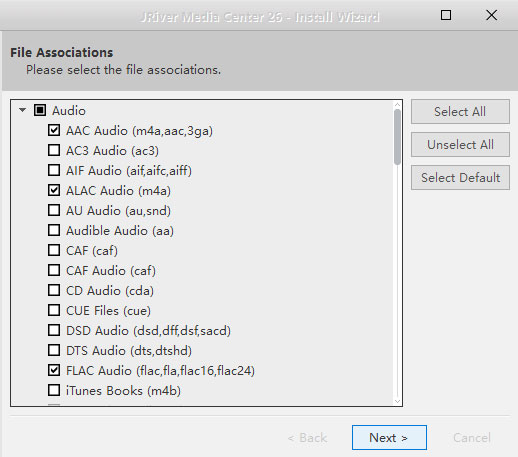Click the scrollbar down arrow

coord(397,401)
